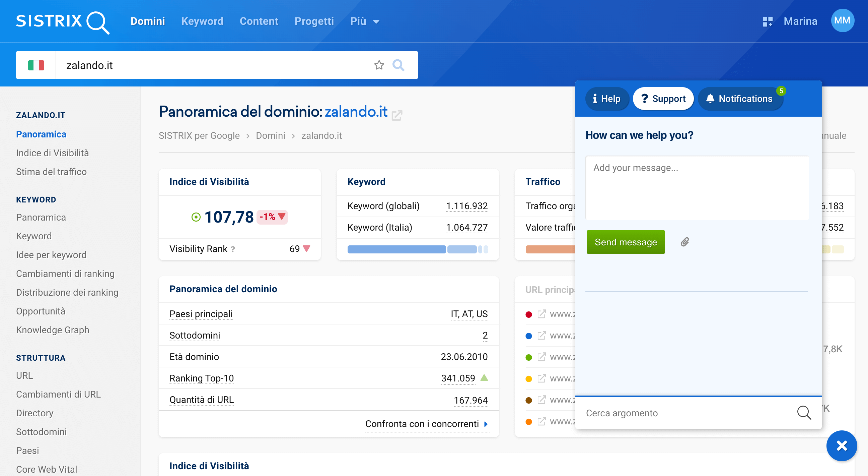Star zalando.it as favorite
The image size is (868, 476).
point(379,65)
